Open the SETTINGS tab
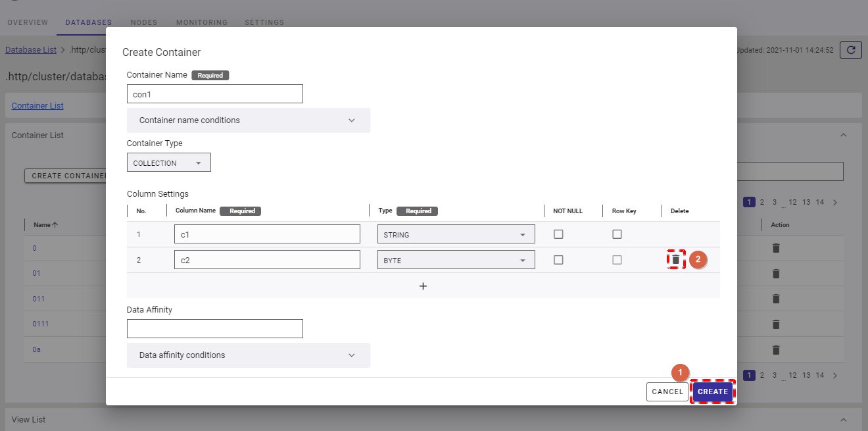868x431 pixels. pyautogui.click(x=264, y=22)
